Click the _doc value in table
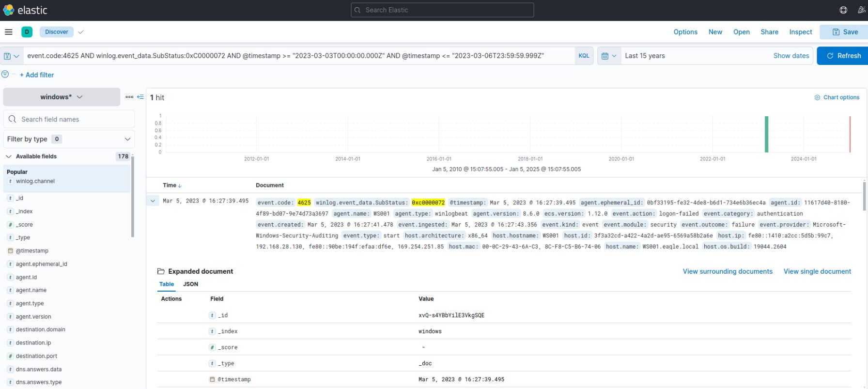Screen dimensions: 868x389 pyautogui.click(x=425, y=363)
